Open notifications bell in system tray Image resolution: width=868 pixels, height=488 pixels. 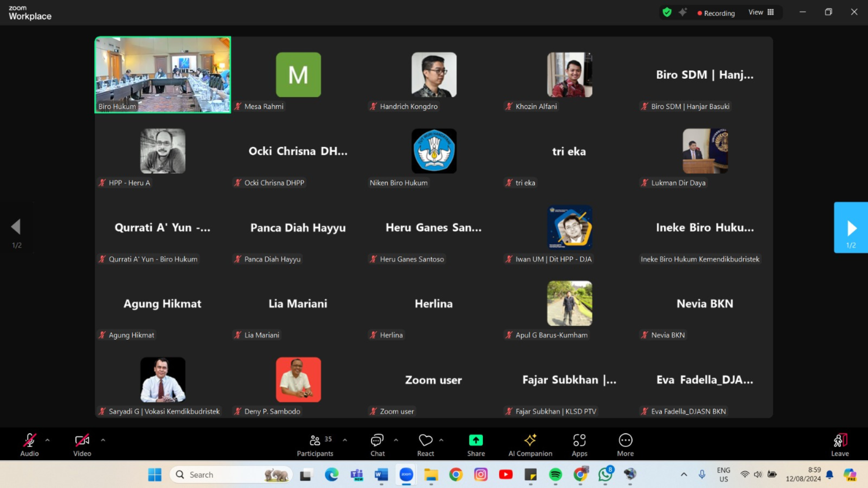[830, 474]
